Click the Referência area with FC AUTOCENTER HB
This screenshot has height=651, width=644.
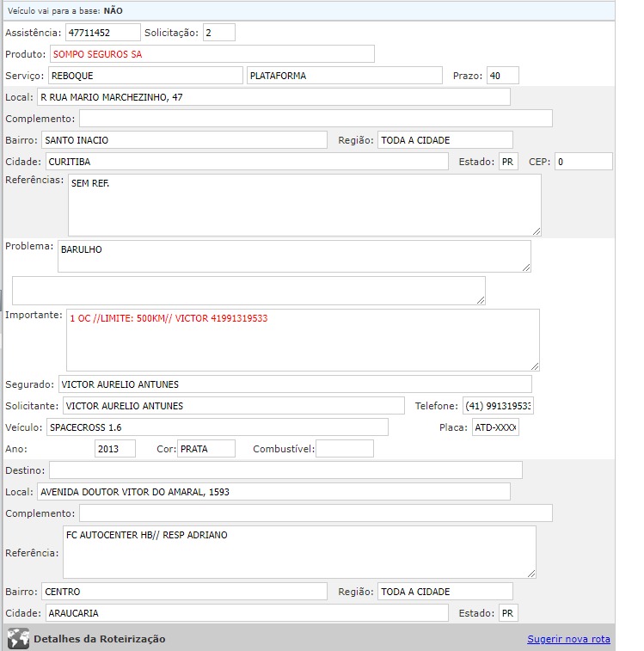click(299, 552)
